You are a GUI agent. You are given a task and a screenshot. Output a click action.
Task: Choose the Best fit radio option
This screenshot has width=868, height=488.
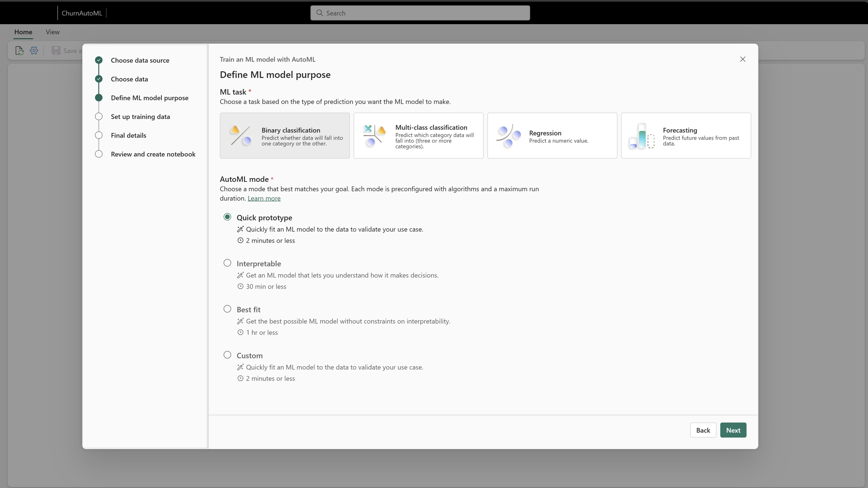point(228,309)
